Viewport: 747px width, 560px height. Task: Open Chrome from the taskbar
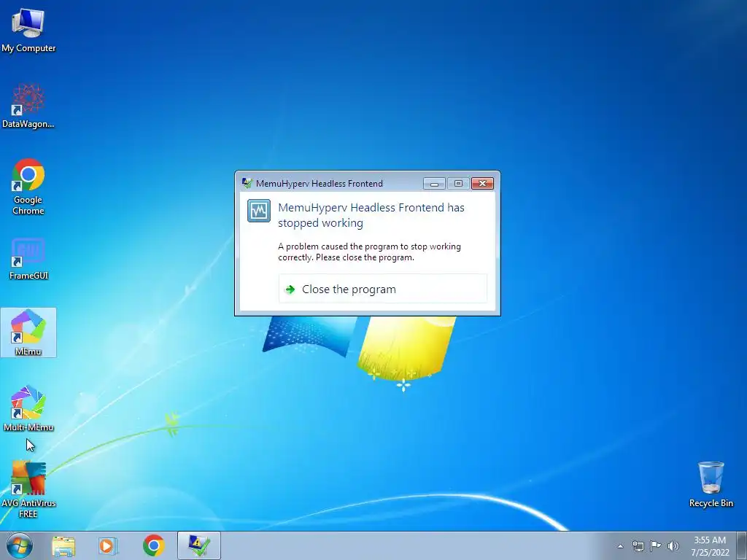(153, 545)
